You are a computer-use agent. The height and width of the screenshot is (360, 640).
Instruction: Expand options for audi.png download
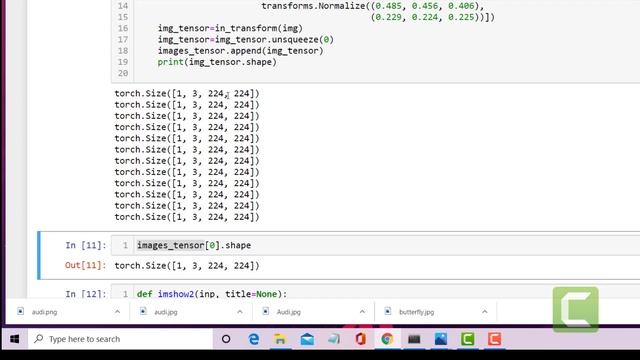pyautogui.click(x=117, y=312)
